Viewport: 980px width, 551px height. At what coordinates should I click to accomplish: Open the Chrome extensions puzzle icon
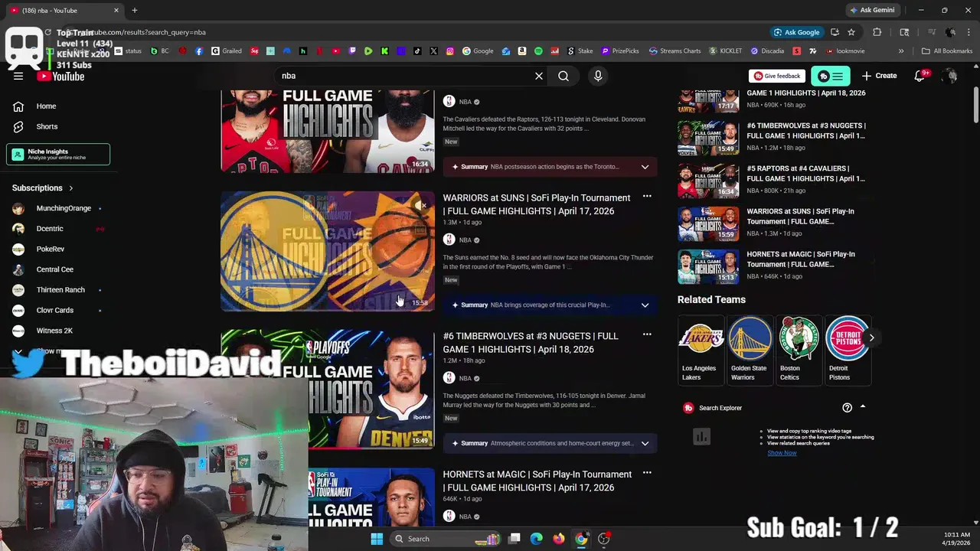877,32
